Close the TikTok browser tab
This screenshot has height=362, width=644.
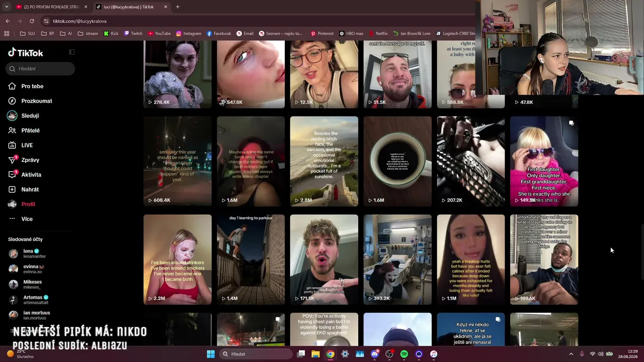pos(166,7)
